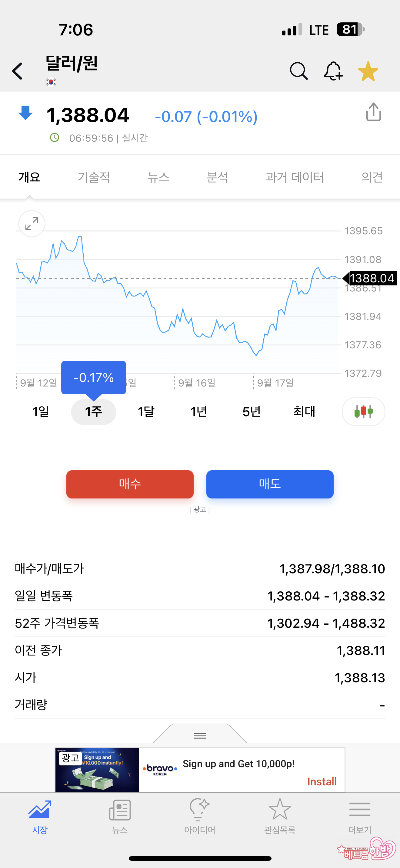The image size is (400, 868).
Task: Select the 5년 chart range
Action: (x=251, y=412)
